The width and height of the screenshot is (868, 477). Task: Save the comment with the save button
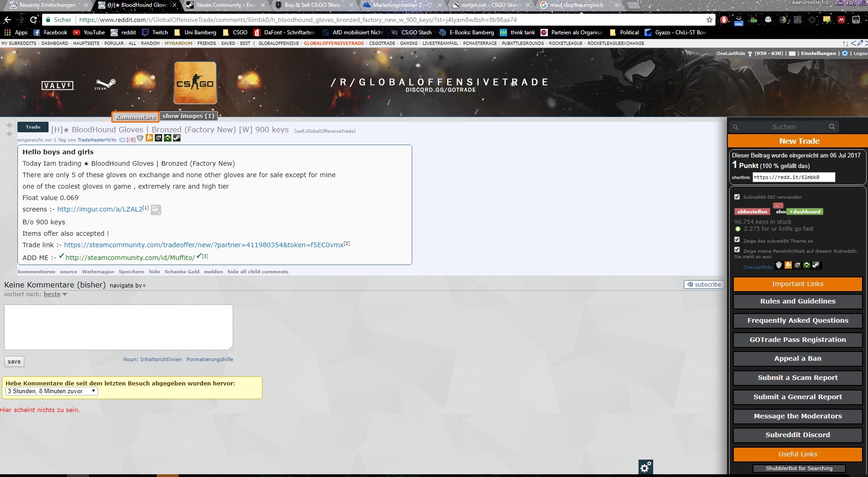14,362
